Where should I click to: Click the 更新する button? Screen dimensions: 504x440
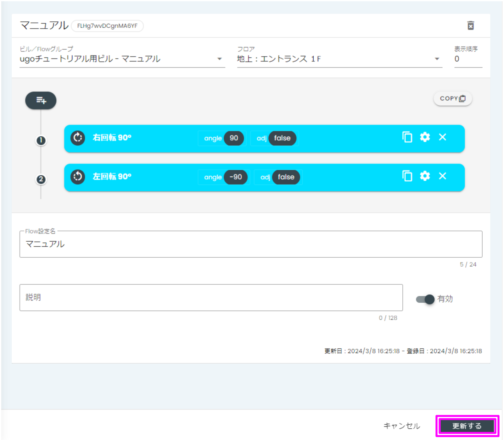[467, 426]
